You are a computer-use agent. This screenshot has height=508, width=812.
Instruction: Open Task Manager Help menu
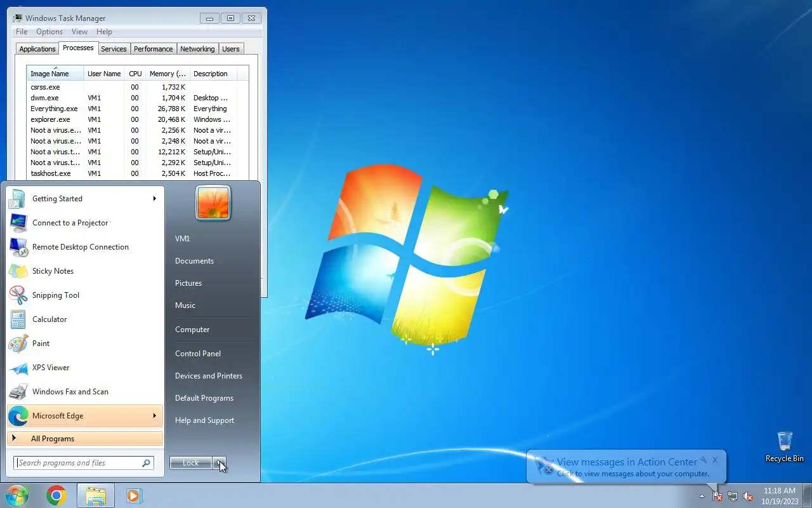click(x=104, y=32)
